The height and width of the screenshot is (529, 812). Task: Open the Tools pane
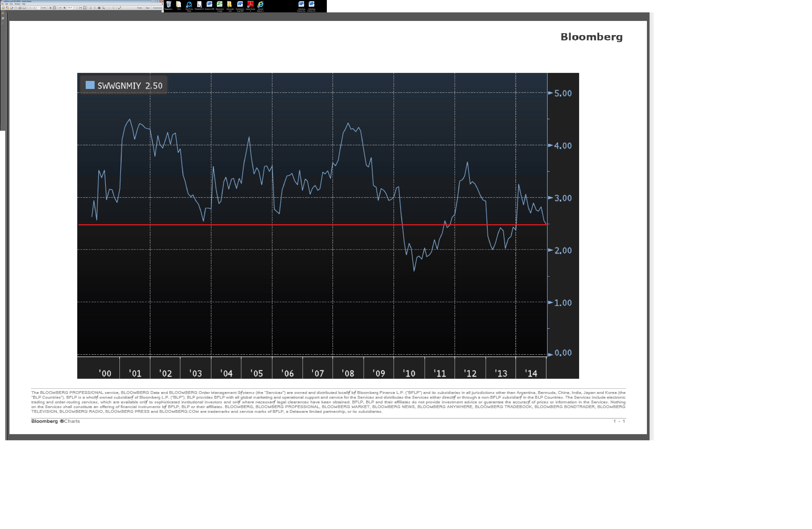pyautogui.click(x=140, y=8)
